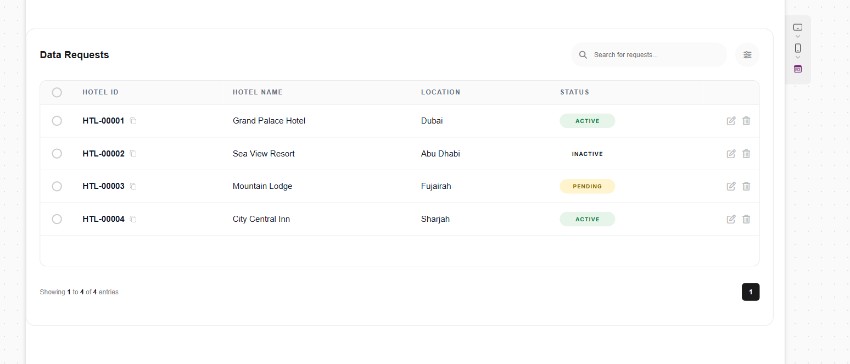Select the HTL-00004 row checkbox
Viewport: 850px width, 364px height.
(x=57, y=220)
